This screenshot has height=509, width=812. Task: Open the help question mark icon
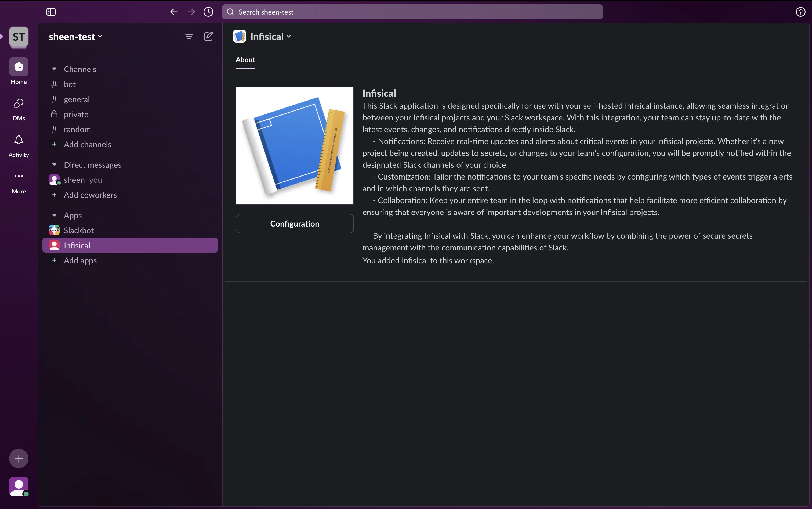click(800, 12)
